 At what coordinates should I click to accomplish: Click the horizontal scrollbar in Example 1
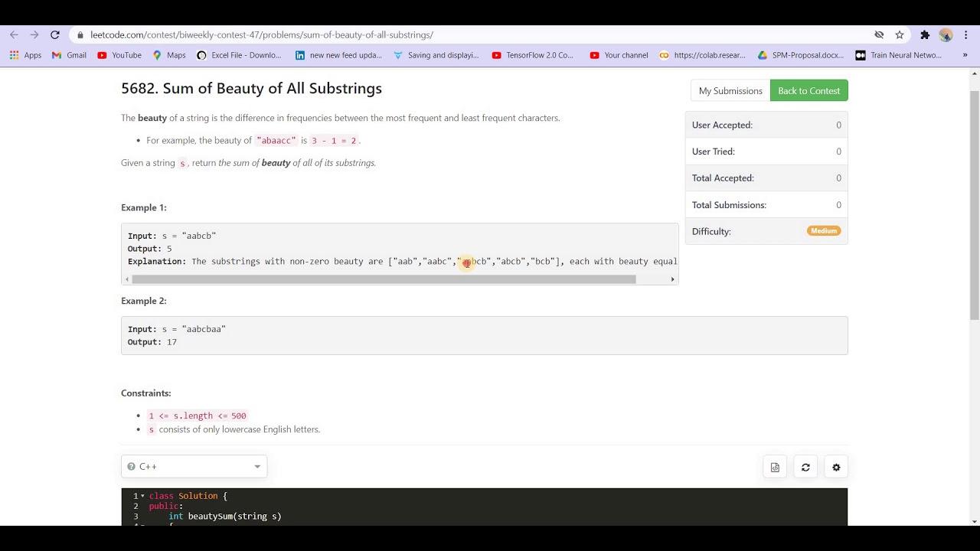point(384,279)
